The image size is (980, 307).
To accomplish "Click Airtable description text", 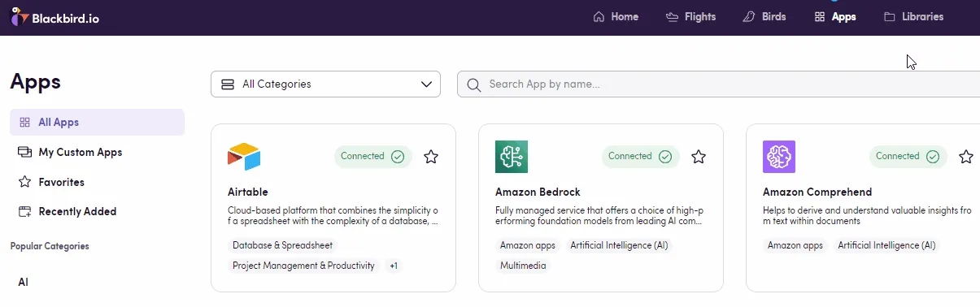I will (x=333, y=215).
